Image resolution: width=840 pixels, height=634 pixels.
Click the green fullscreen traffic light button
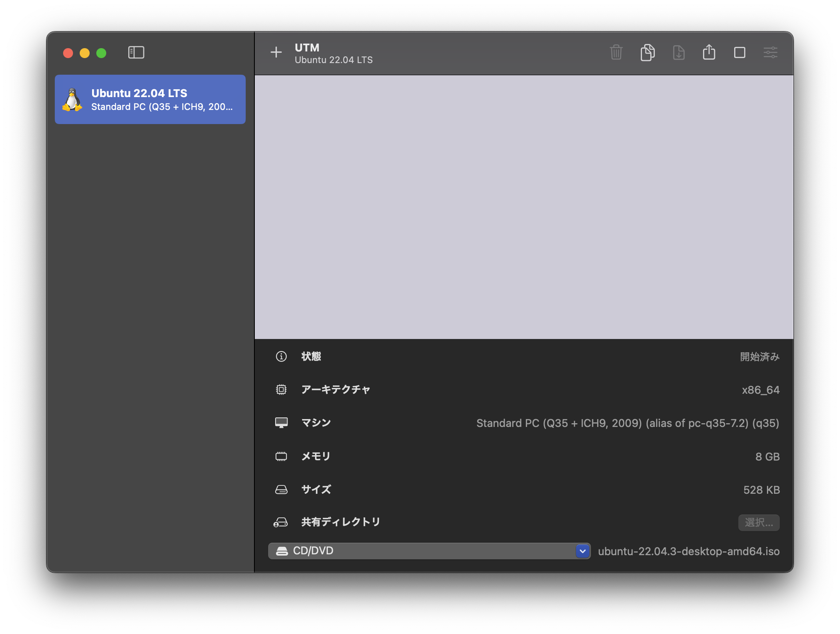click(x=101, y=53)
